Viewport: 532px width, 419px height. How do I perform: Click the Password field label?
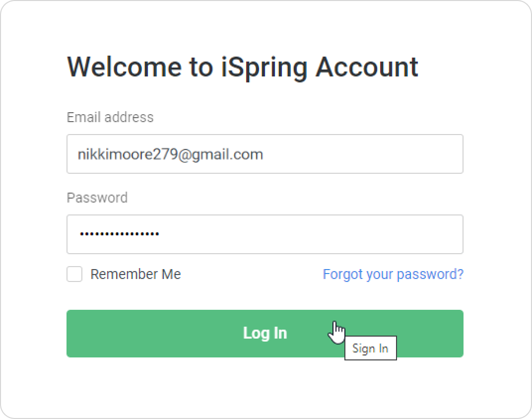click(x=97, y=198)
